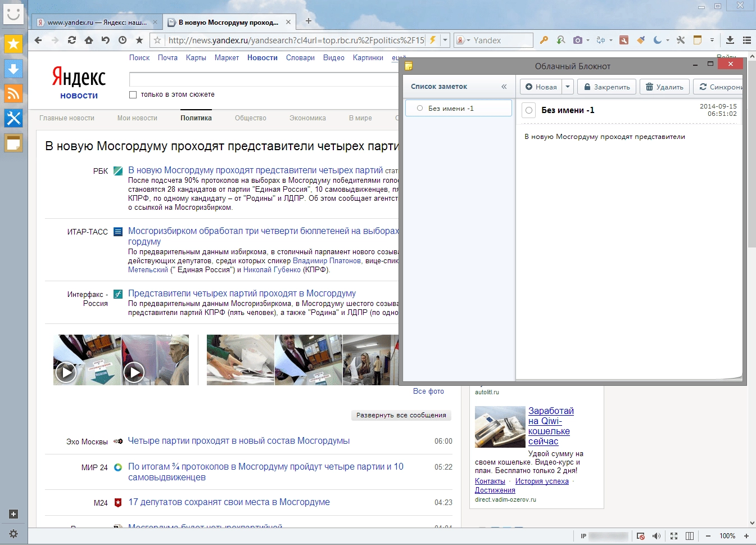Open link 'Все фото'

coord(428,391)
